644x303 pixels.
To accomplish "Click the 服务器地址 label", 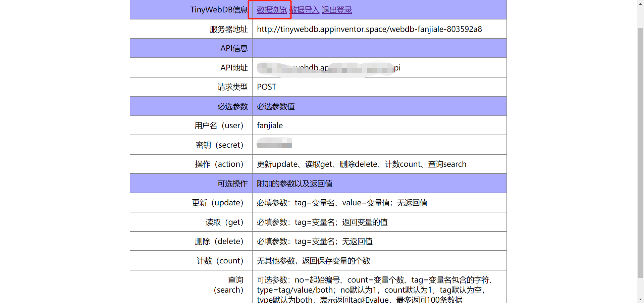I will click(229, 29).
